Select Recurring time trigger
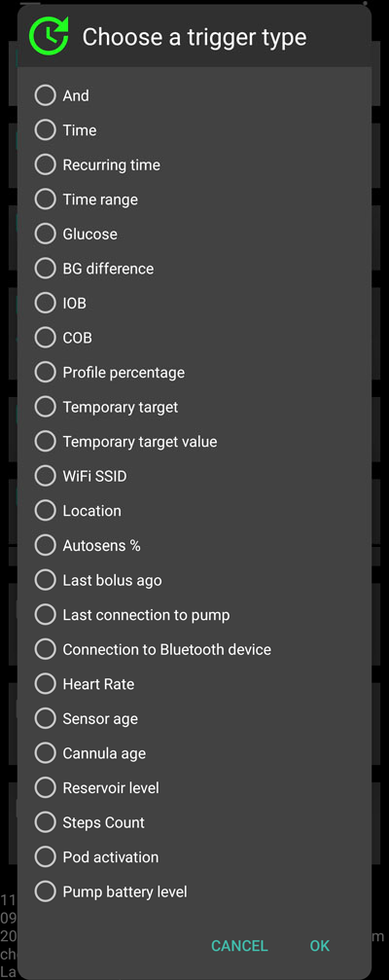The image size is (389, 980). pos(46,165)
